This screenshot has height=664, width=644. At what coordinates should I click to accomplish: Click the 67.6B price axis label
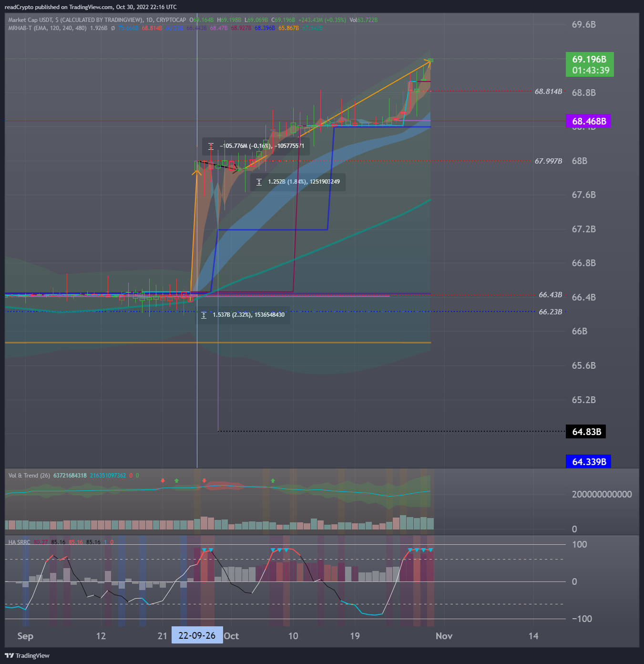tap(584, 195)
